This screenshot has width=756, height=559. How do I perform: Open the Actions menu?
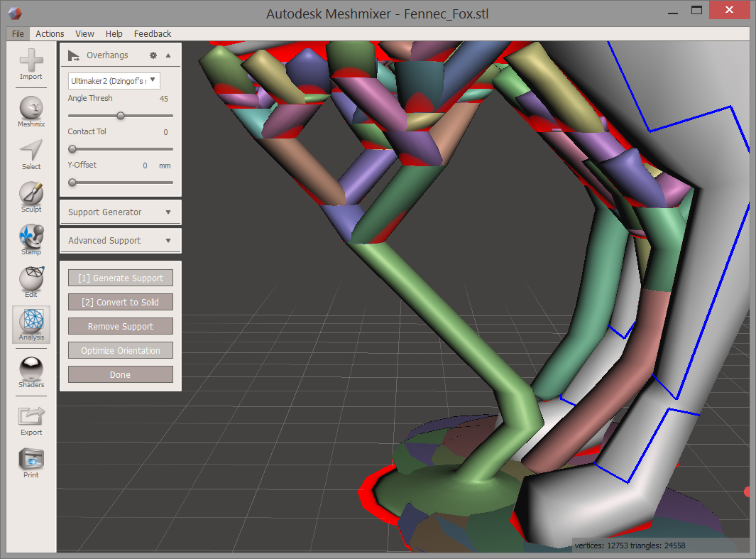pyautogui.click(x=50, y=34)
